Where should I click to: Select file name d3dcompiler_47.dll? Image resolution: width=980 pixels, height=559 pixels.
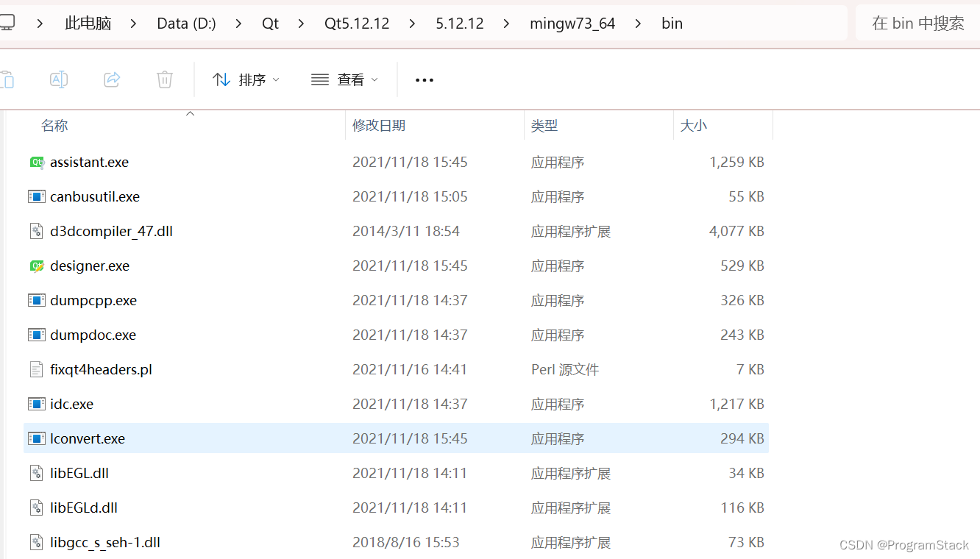(x=111, y=231)
